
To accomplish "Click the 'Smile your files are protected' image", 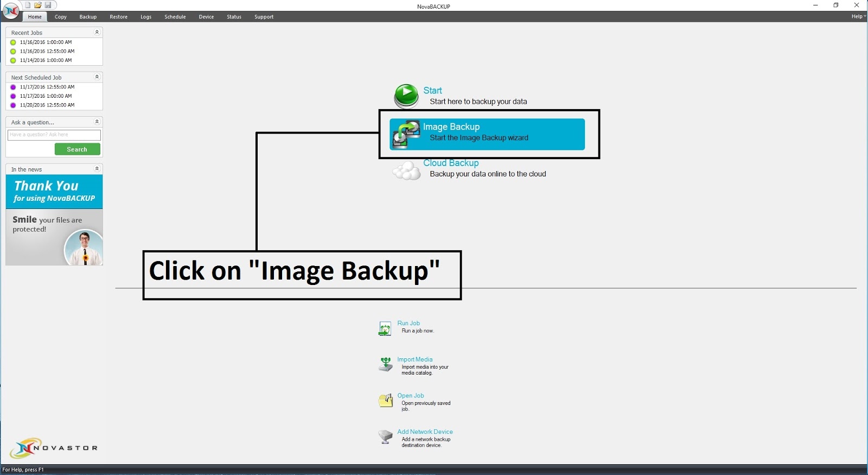I will (x=54, y=237).
